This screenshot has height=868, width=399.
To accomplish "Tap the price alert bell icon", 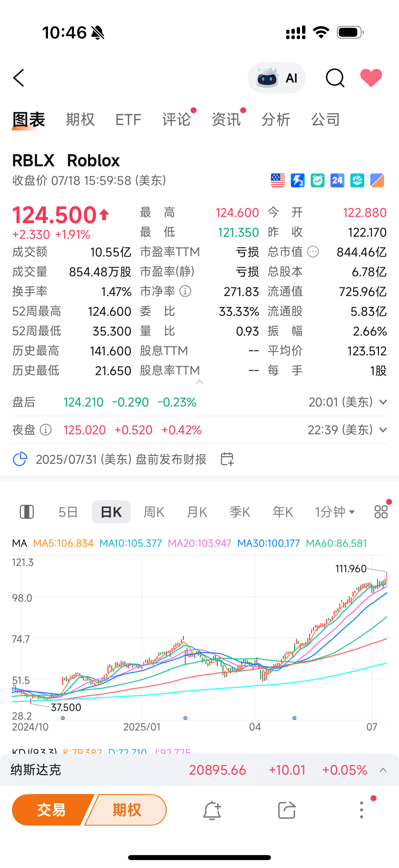I will pos(212,810).
